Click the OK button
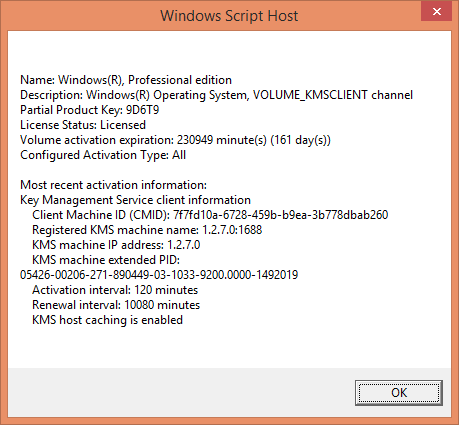 [399, 393]
